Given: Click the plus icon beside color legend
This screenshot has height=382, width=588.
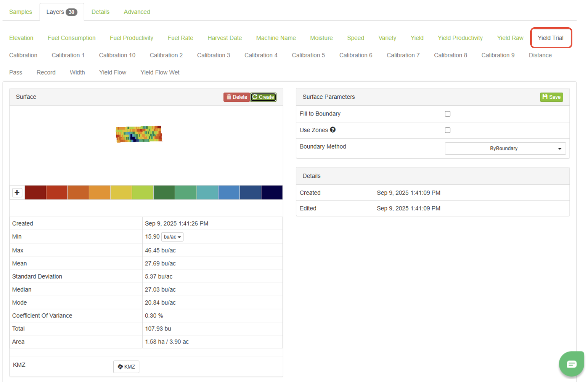Looking at the screenshot, I should 17,192.
